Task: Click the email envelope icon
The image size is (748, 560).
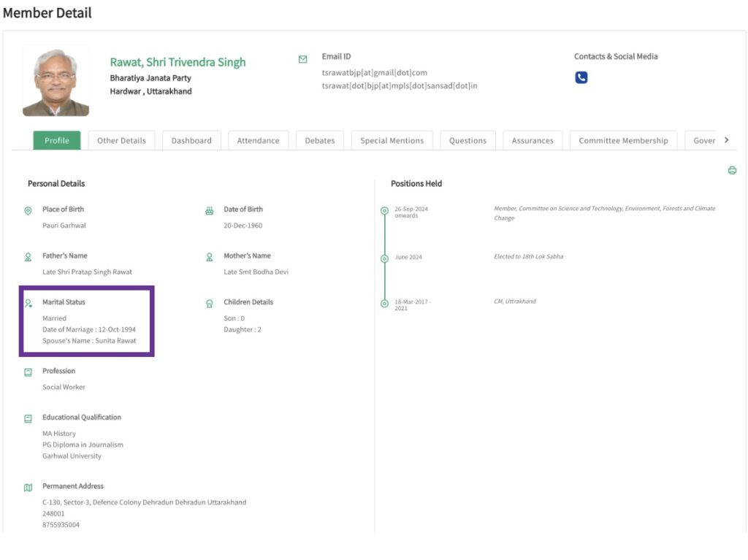Action: pyautogui.click(x=303, y=59)
